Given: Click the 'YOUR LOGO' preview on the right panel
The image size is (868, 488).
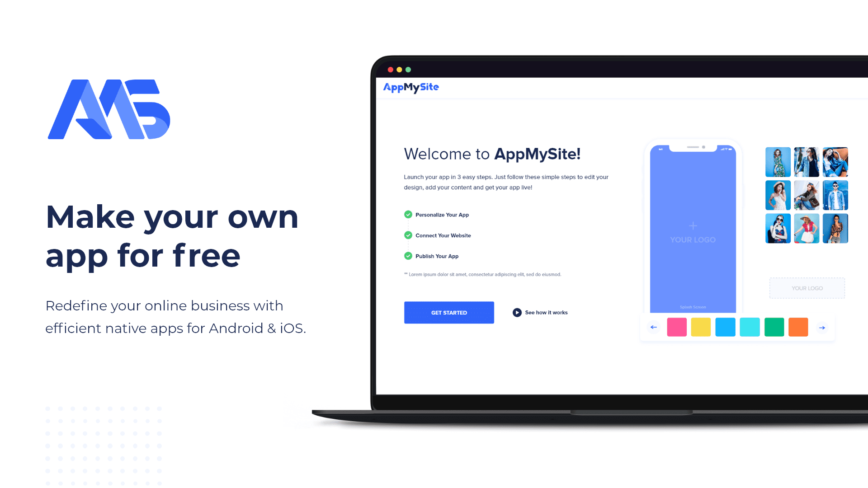Looking at the screenshot, I should click(807, 288).
